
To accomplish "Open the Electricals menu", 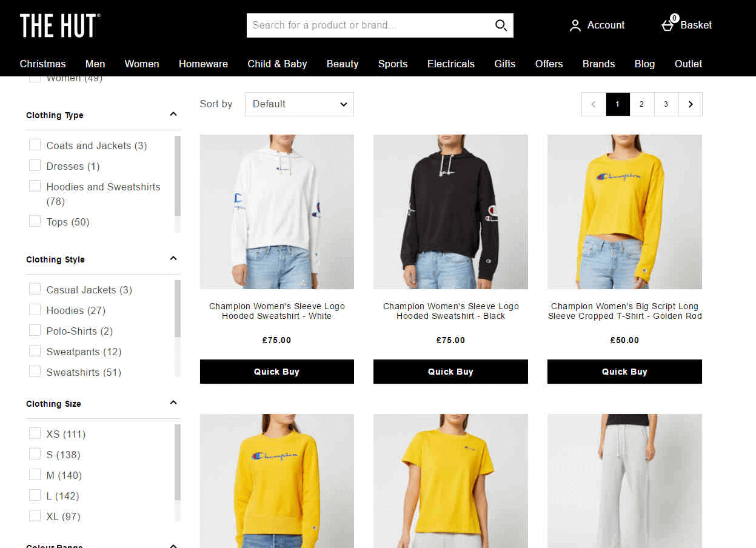I will coord(451,64).
